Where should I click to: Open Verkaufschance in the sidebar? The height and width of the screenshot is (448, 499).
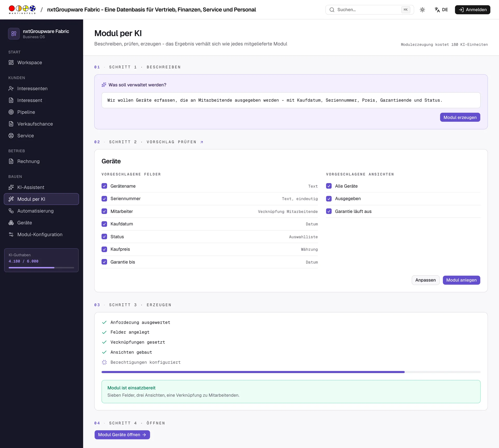[41, 124]
